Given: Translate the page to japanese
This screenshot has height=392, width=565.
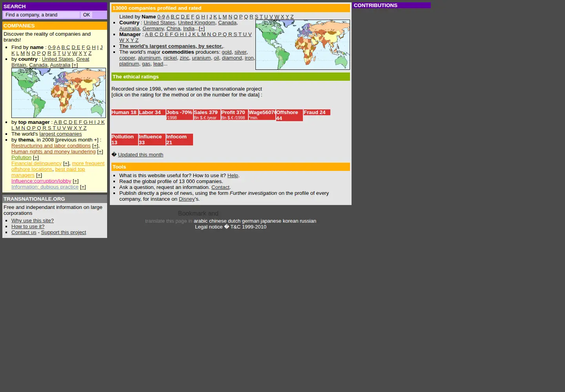Looking at the screenshot, I should click(x=271, y=221).
